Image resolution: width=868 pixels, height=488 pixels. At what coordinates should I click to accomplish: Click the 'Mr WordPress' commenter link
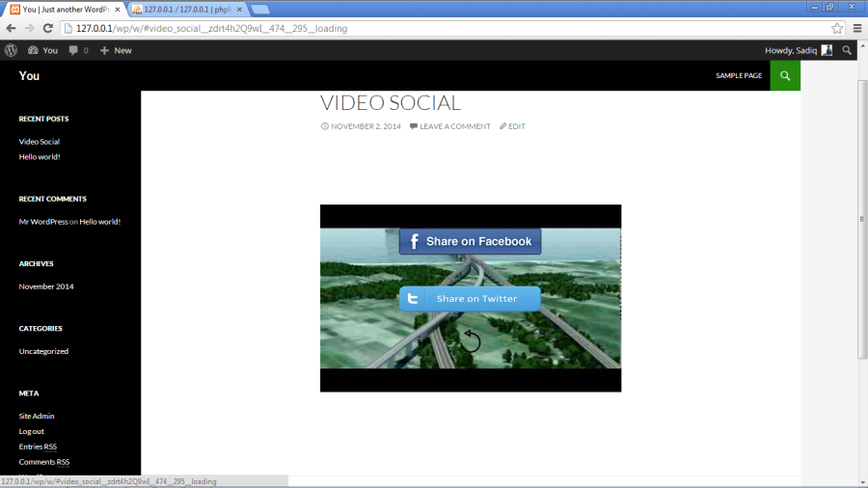[43, 222]
